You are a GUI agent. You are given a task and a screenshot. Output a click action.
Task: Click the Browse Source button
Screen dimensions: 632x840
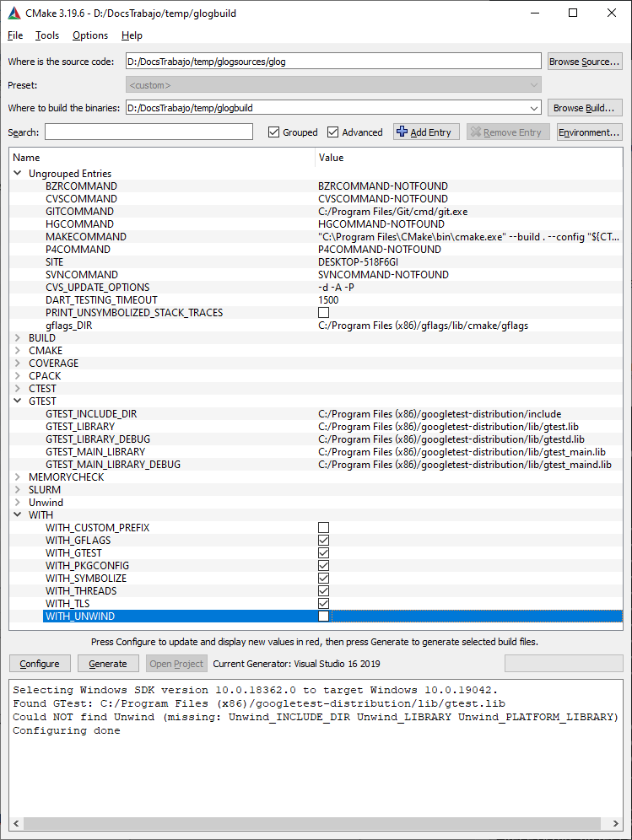click(x=584, y=62)
